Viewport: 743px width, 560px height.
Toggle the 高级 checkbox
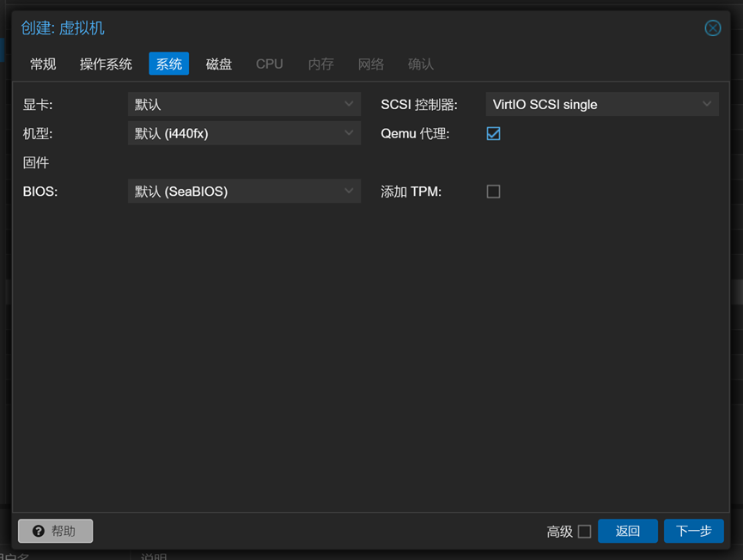point(584,531)
